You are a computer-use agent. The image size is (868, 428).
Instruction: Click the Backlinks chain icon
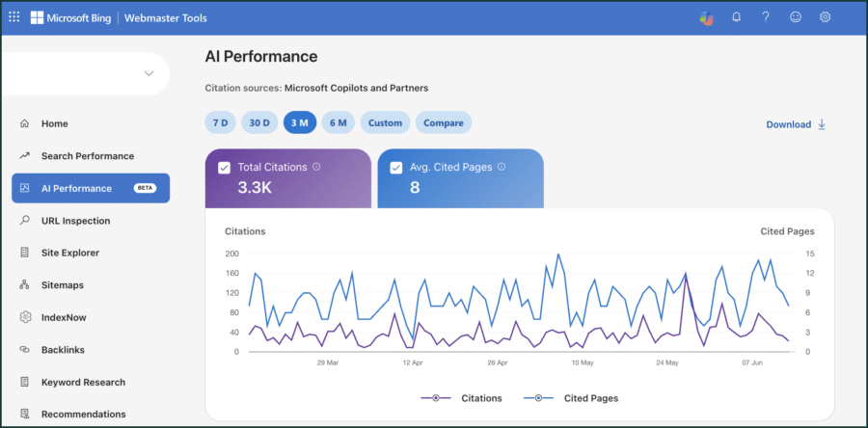pyautogui.click(x=24, y=350)
